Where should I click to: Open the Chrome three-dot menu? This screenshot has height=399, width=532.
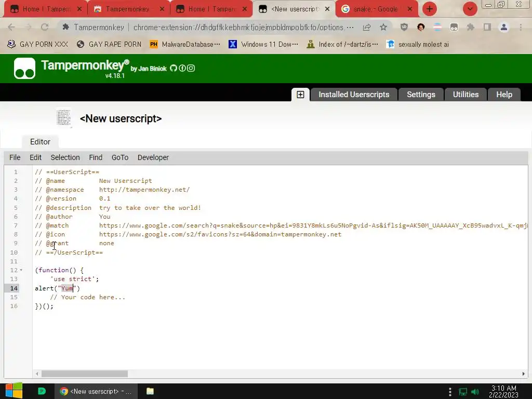pyautogui.click(x=521, y=27)
